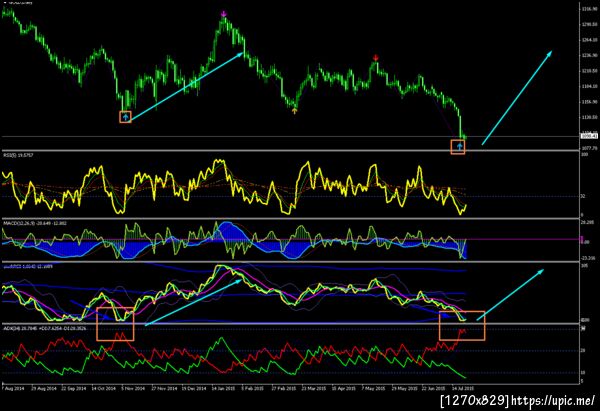
Task: Select the blue up arrow in the July 2015 box
Action: point(458,147)
